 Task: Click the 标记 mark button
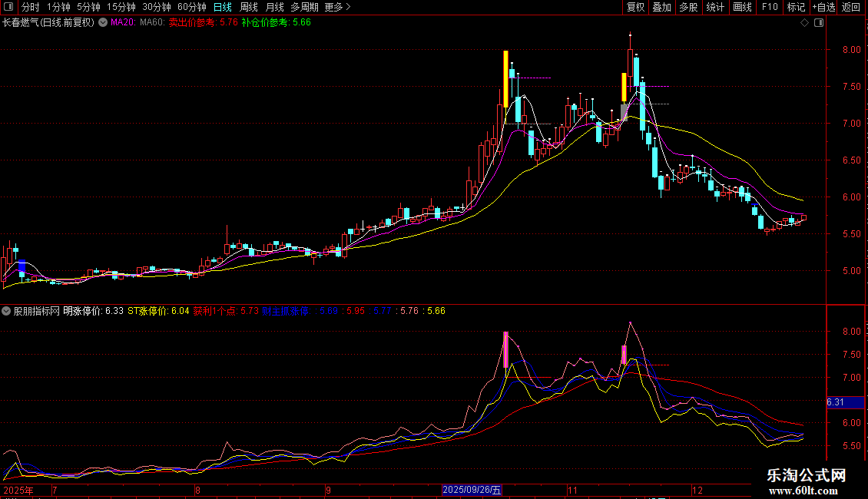[x=796, y=7]
